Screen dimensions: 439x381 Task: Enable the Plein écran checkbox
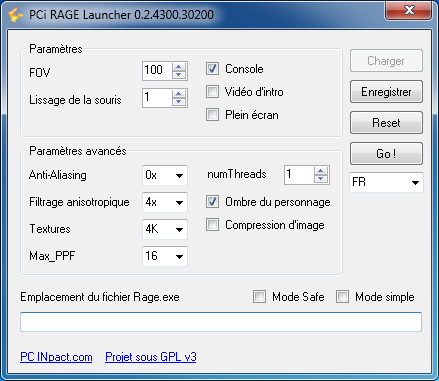coord(212,115)
